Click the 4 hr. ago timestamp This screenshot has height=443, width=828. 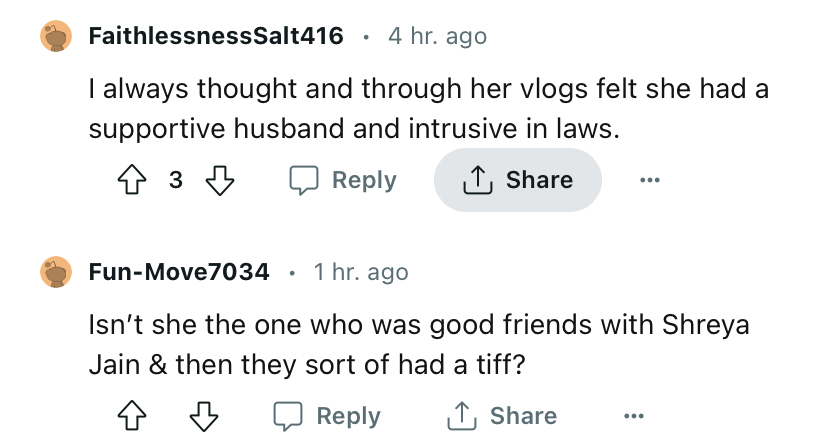pyautogui.click(x=438, y=36)
